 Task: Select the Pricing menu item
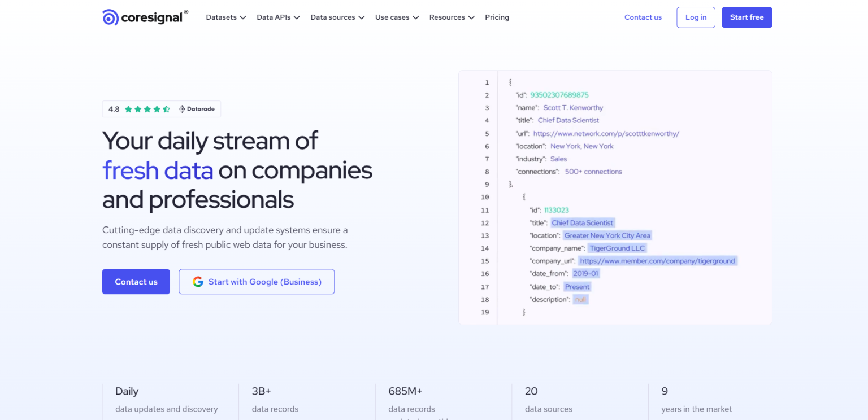point(497,17)
